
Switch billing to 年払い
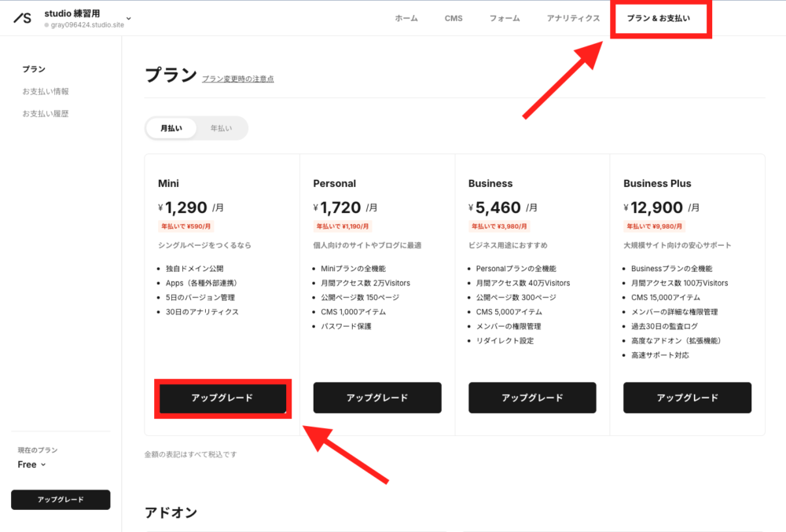click(221, 128)
